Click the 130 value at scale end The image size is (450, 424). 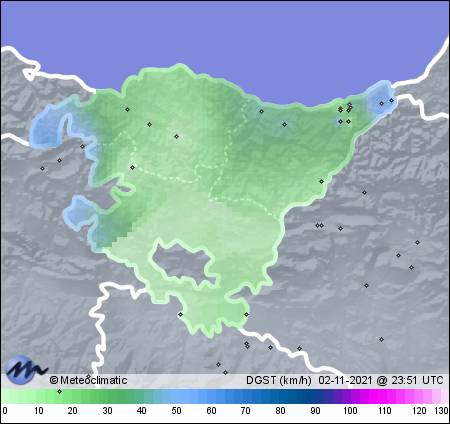click(x=441, y=410)
